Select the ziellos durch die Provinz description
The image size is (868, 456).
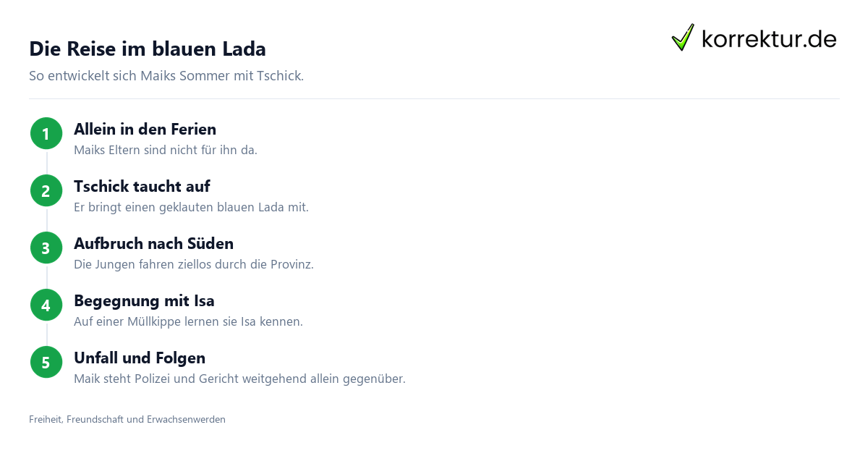(194, 265)
